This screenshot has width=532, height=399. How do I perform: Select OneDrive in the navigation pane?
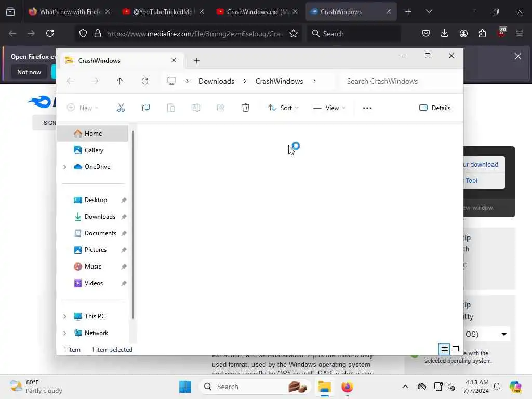tap(93, 167)
